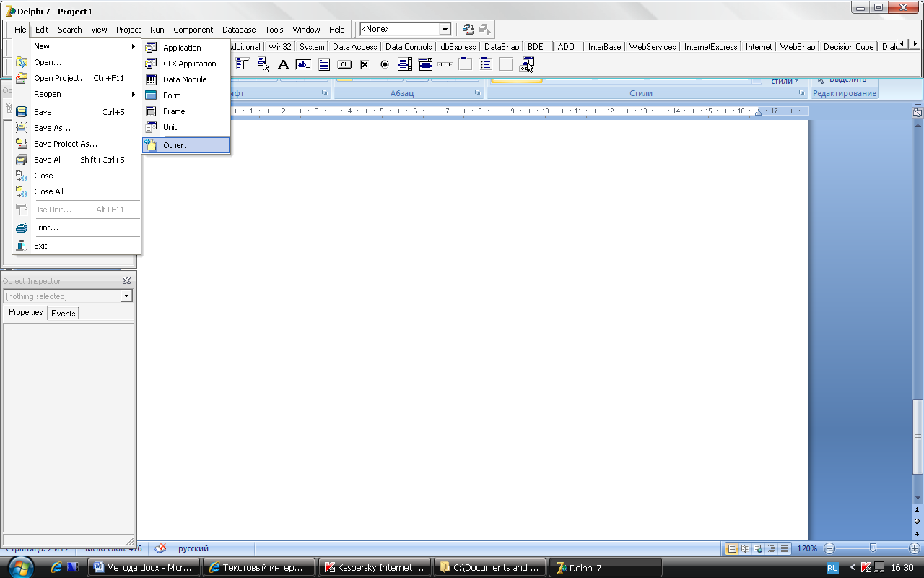This screenshot has height=578, width=924.
Task: Switch Word to Full Screen Reading view
Action: 746,548
